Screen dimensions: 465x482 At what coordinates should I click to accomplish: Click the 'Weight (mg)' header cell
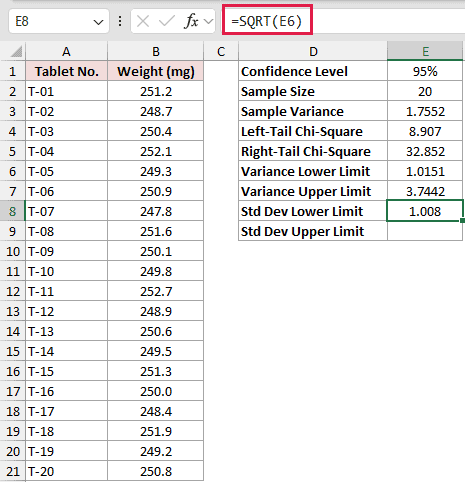click(156, 71)
